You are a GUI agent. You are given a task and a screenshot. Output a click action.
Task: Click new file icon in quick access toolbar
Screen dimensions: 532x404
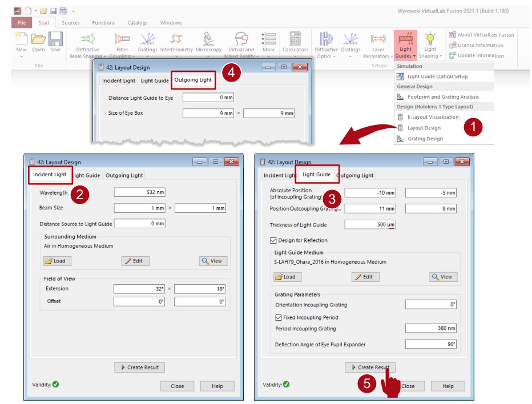(x=28, y=11)
